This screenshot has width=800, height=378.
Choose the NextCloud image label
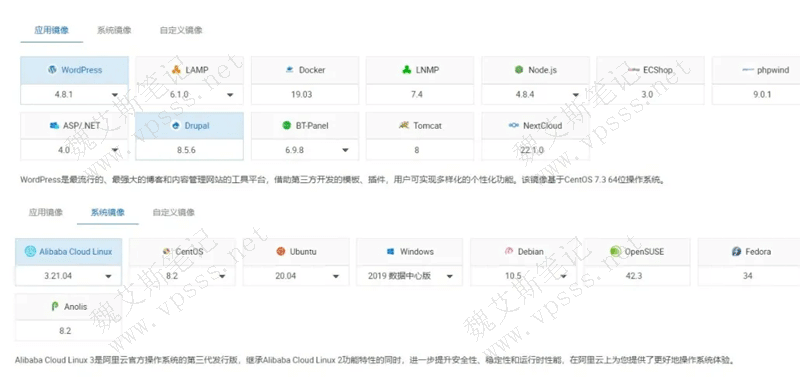coord(542,125)
